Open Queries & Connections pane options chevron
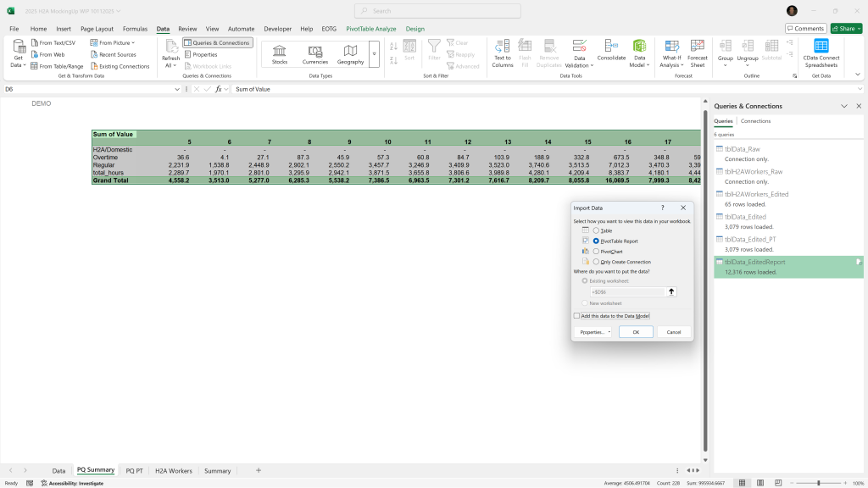 point(844,106)
